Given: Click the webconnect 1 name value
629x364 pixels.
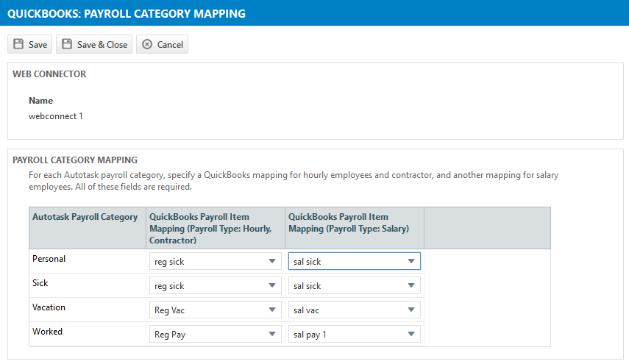Looking at the screenshot, I should click(x=56, y=116).
